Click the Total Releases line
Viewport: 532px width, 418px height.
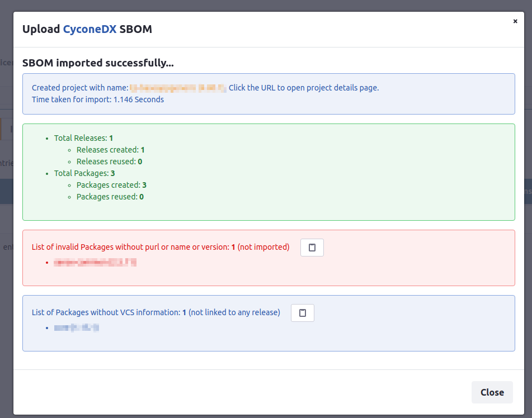coord(83,138)
